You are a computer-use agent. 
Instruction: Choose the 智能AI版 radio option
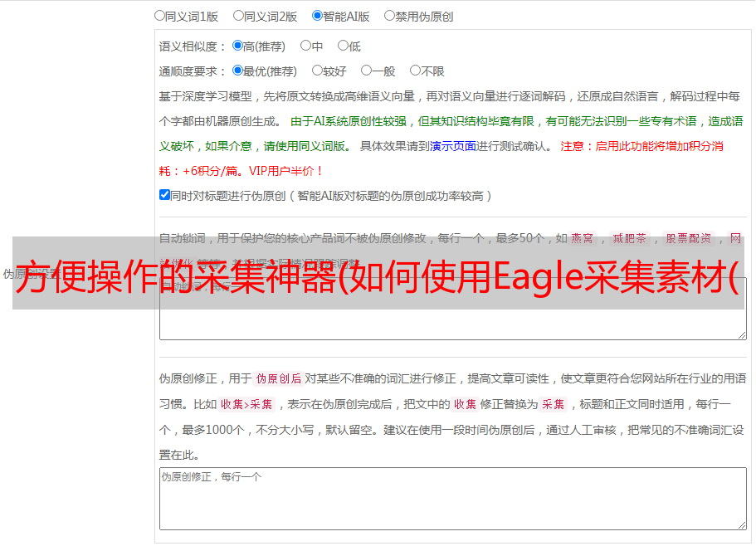pos(317,16)
